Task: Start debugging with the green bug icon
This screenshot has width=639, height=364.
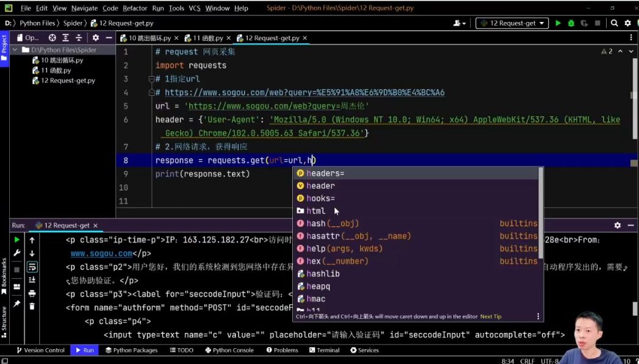Action: (x=571, y=23)
